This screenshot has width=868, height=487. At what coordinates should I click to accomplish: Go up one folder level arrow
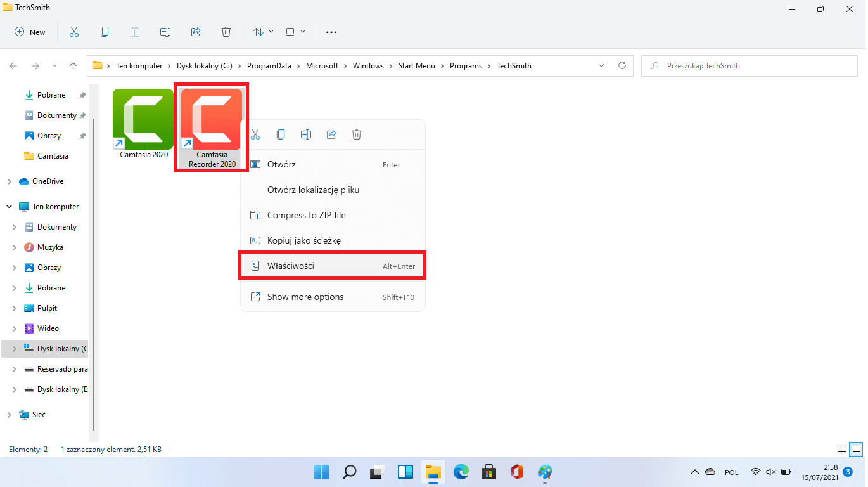point(73,66)
